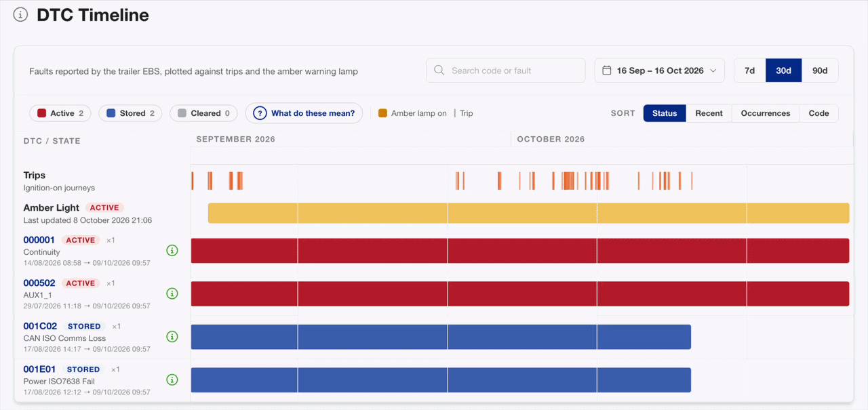Click question mark icon in 'What do these mean?'
The width and height of the screenshot is (868, 410).
pyautogui.click(x=260, y=113)
